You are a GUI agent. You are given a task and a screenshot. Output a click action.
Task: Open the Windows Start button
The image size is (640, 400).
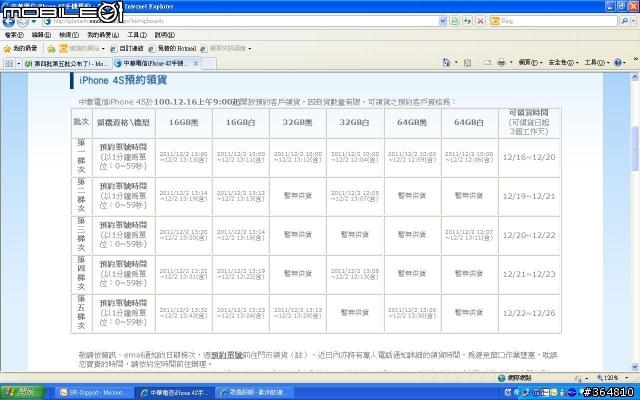22,392
